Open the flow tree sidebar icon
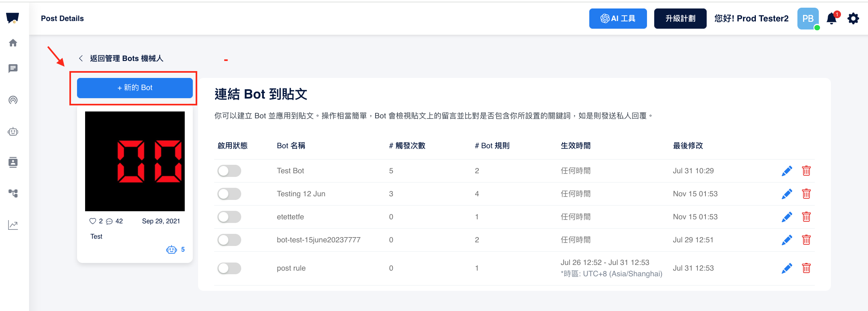This screenshot has height=311, width=868. [13, 193]
